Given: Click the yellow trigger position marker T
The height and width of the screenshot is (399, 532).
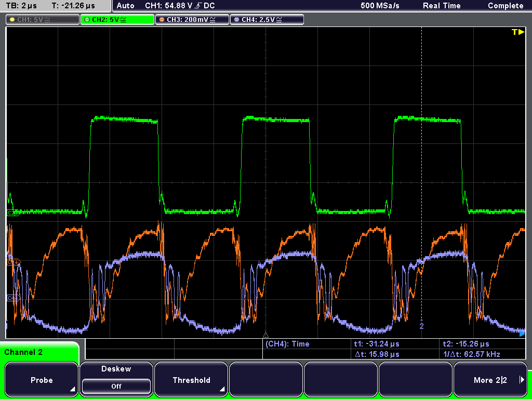Looking at the screenshot, I should [x=518, y=32].
